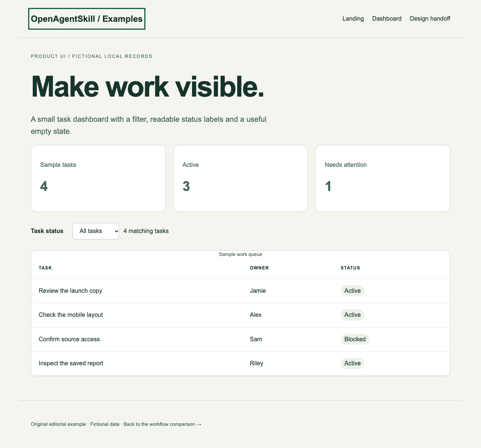Click the Active summary card
The image size is (481, 448).
coord(240,179)
